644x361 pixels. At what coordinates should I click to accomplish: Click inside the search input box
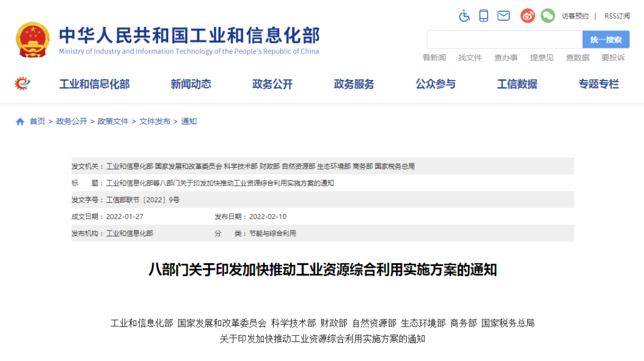504,39
